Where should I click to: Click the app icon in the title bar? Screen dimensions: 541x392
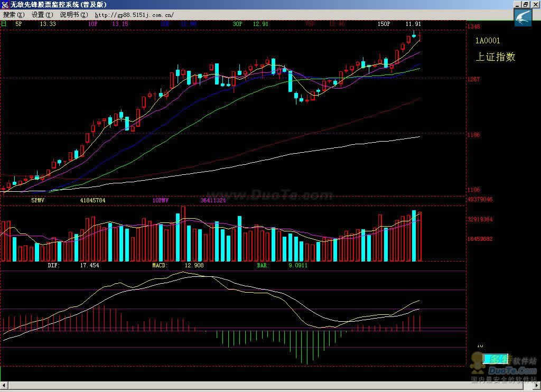point(5,4)
